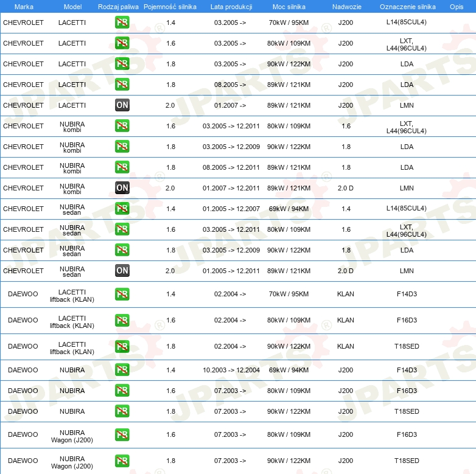Click NUBIRA Wagon (J200) model in 1.8 row
The image size is (476, 474).
pyautogui.click(x=72, y=462)
